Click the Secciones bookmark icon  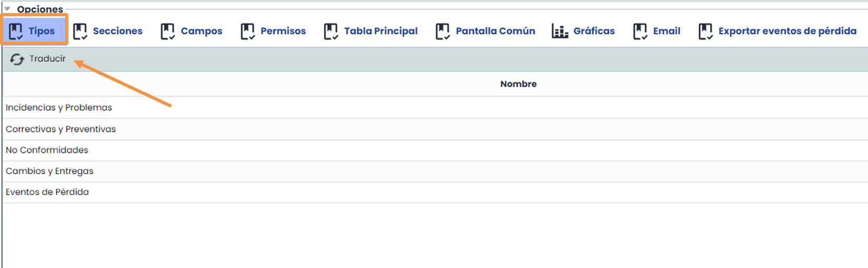(x=80, y=31)
